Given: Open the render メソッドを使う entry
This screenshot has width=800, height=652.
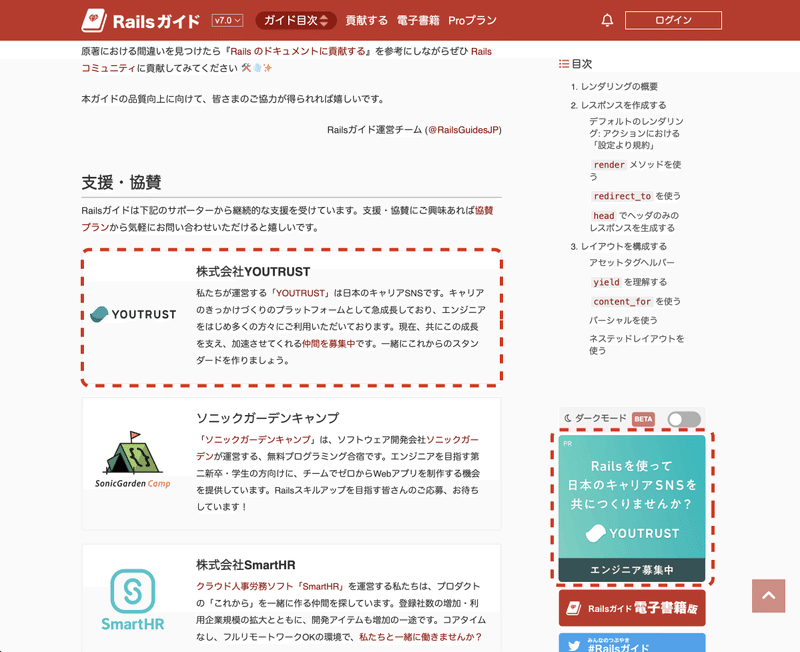Looking at the screenshot, I should coord(636,170).
